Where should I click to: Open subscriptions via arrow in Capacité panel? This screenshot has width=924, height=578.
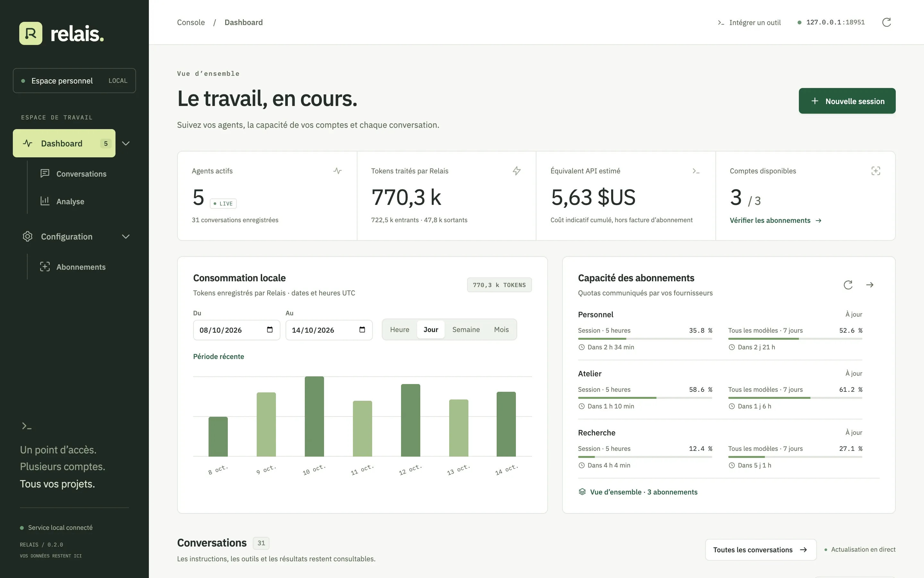[870, 285]
